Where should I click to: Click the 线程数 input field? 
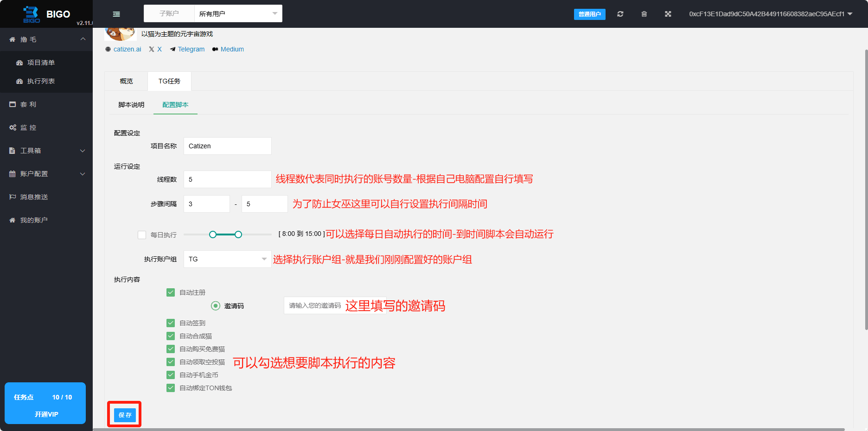click(228, 179)
